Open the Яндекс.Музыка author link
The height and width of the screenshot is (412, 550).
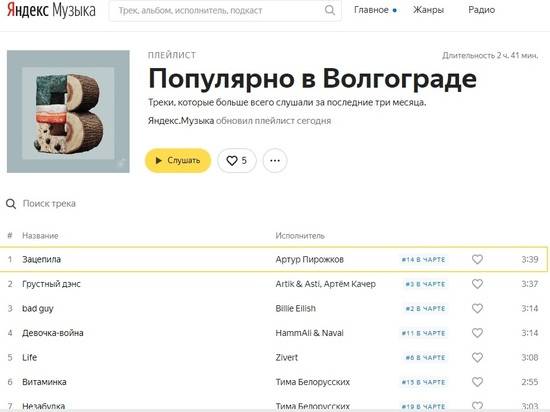[181, 121]
